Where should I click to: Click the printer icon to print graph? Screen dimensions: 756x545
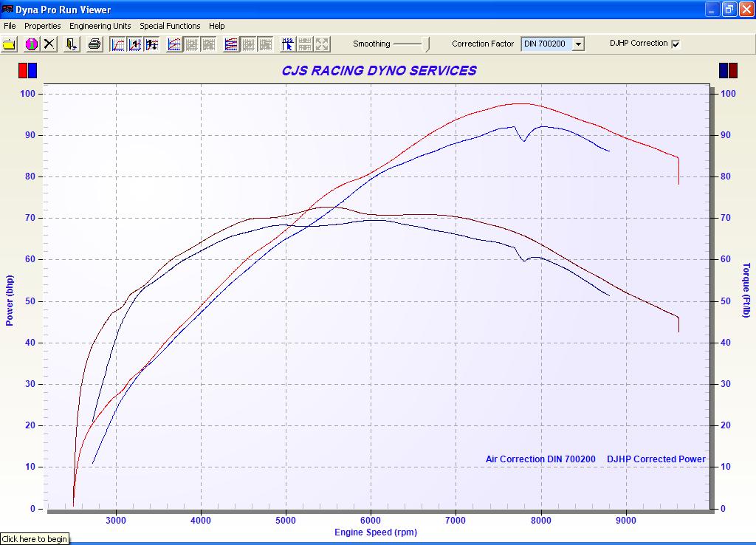(x=94, y=44)
